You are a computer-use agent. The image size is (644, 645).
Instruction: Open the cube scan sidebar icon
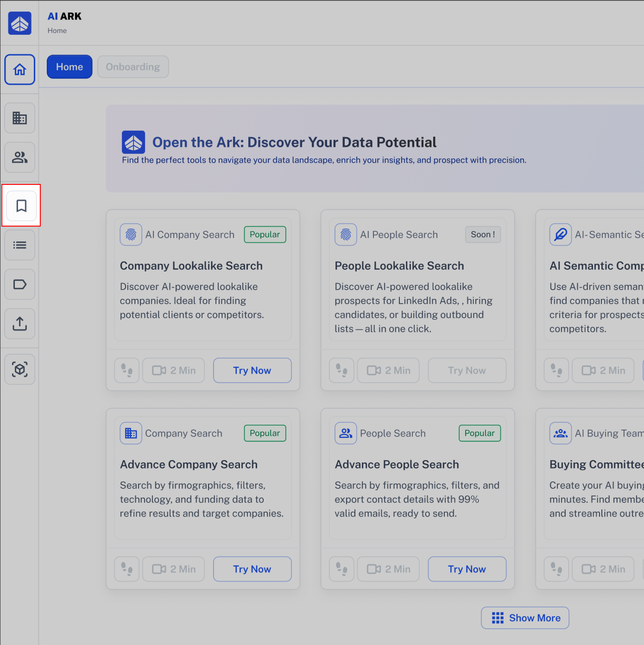[20, 369]
